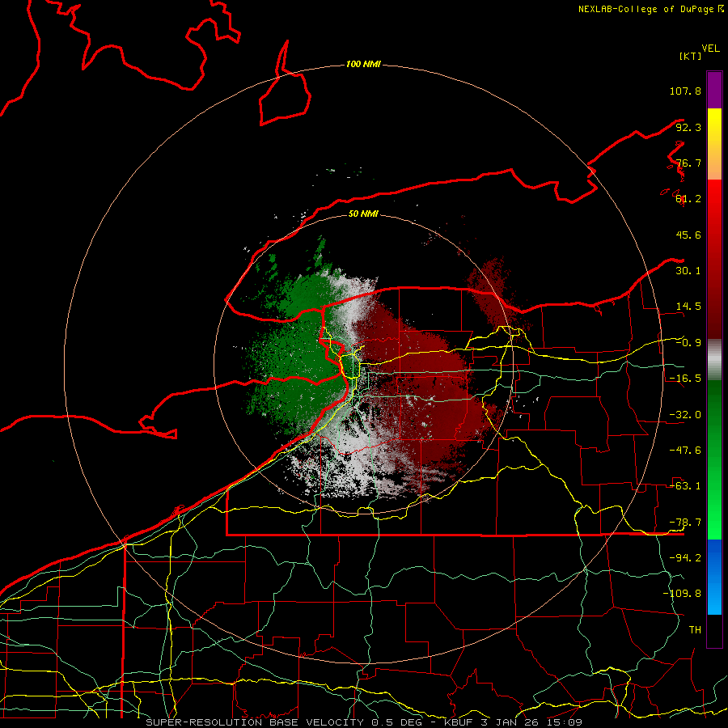Click the -78.7 legend value
Screen dimensions: 728x728
(685, 523)
